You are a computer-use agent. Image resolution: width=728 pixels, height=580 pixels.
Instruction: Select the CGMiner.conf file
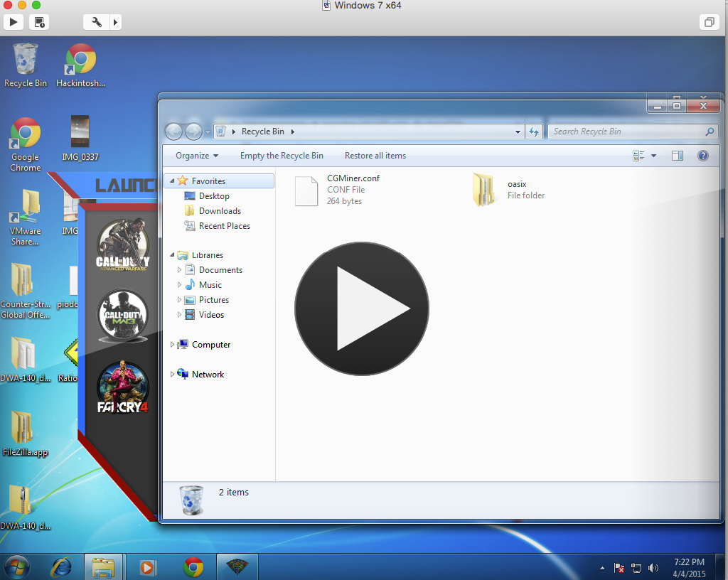point(338,189)
